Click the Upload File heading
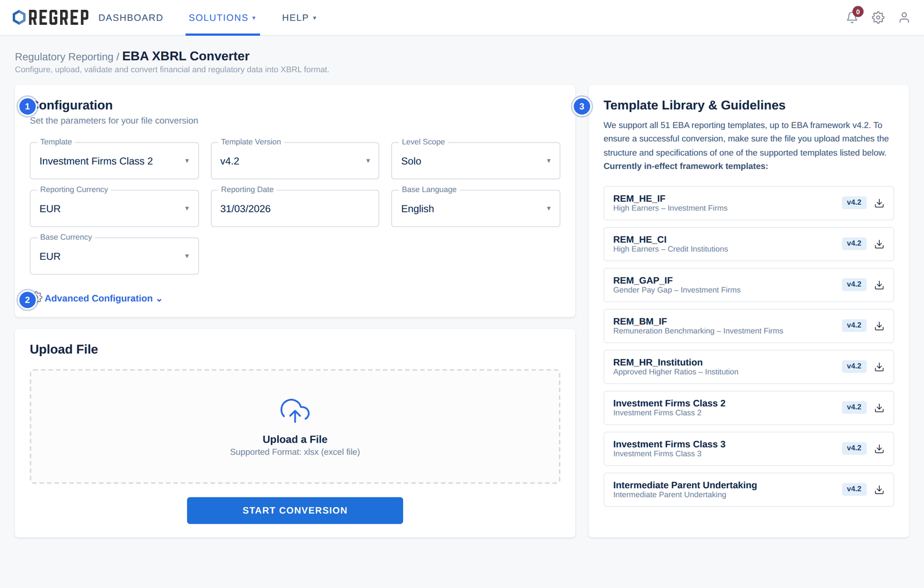This screenshot has height=588, width=924. (64, 349)
